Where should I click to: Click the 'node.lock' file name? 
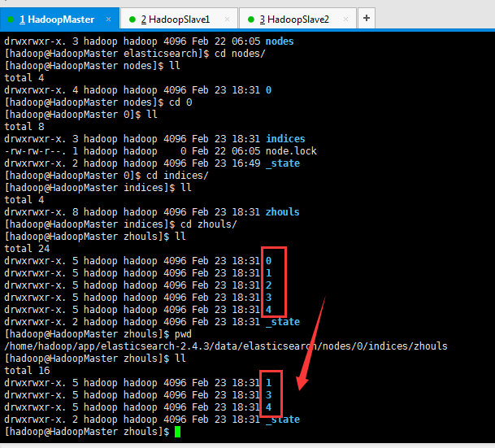[291, 151]
